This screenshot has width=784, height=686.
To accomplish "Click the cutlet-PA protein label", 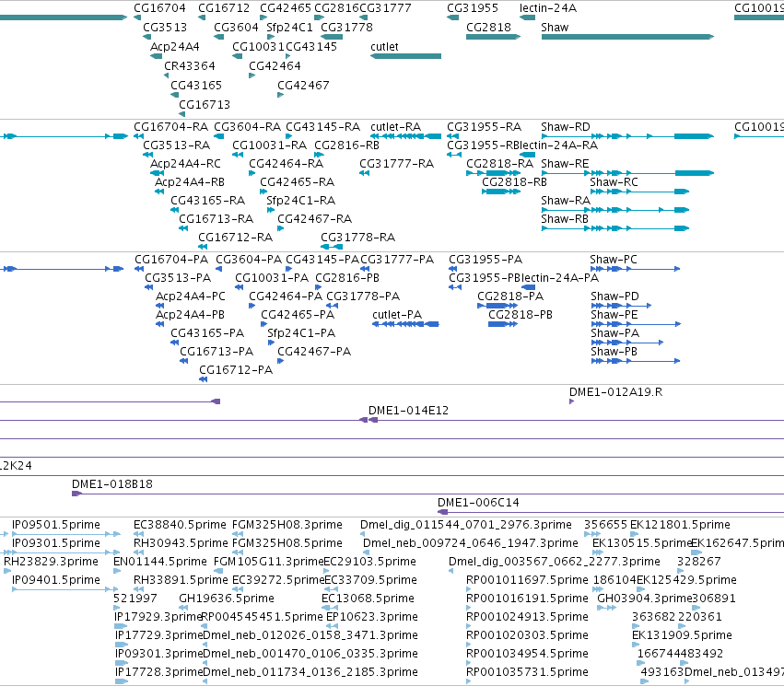I will pyautogui.click(x=397, y=315).
